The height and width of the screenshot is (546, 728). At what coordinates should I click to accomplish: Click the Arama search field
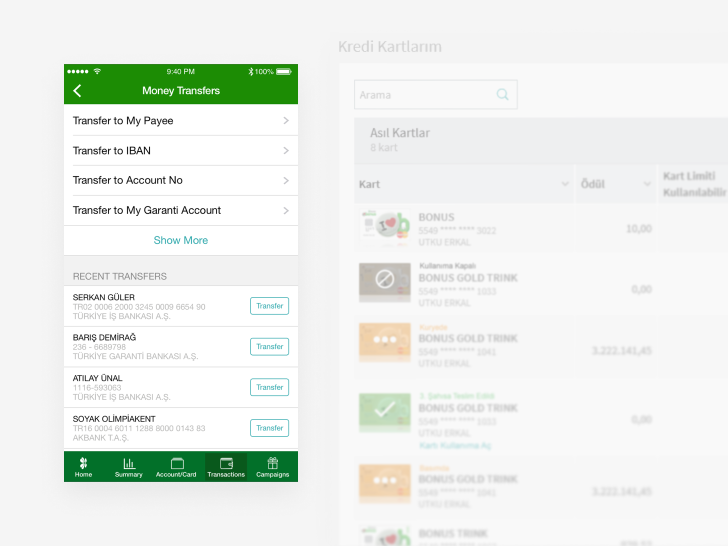436,95
